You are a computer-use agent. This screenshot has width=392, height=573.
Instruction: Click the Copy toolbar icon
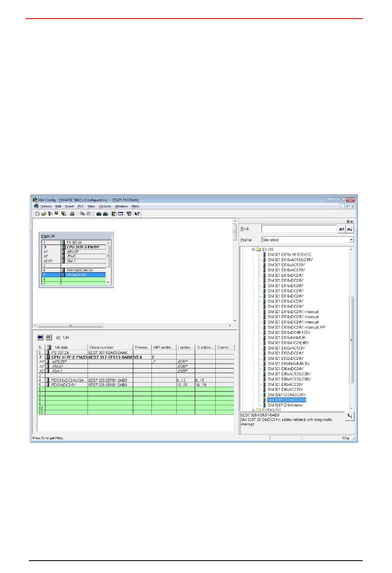(82, 214)
